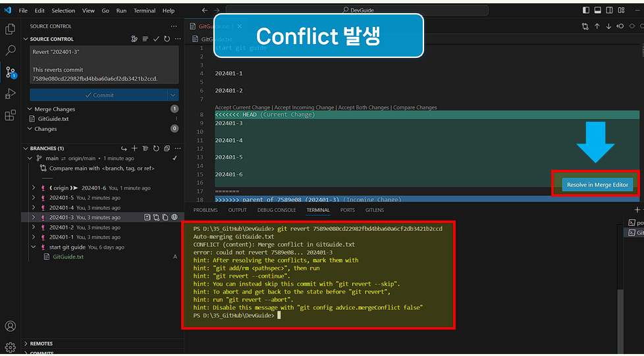
Task: Click the branch graph icon in Source Control header
Action: [134, 39]
